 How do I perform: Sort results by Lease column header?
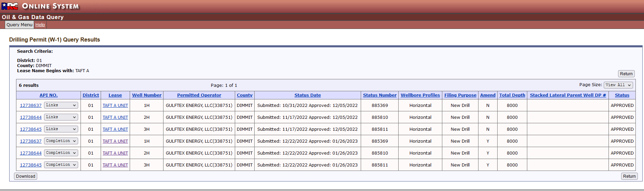pos(115,95)
